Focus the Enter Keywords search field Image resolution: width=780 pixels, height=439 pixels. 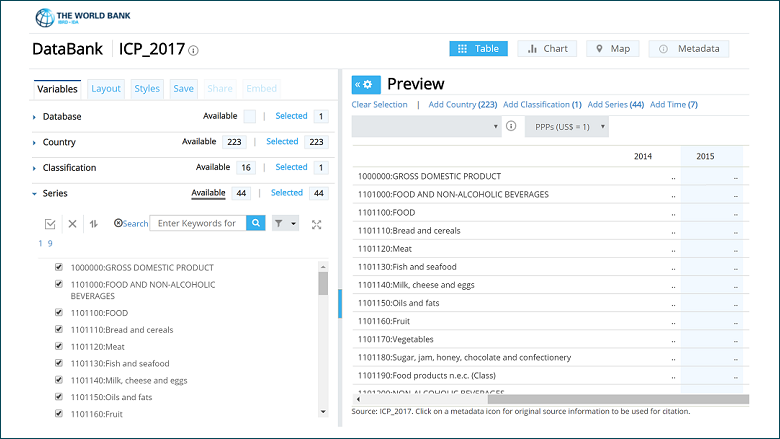coord(198,223)
